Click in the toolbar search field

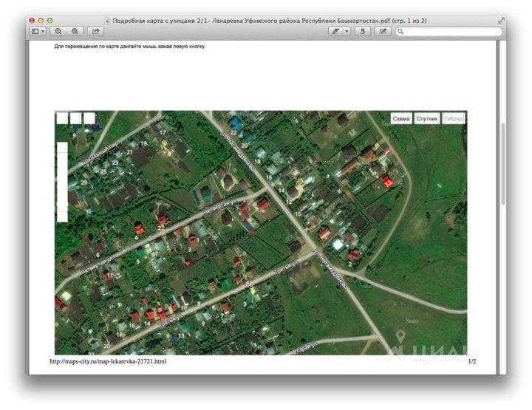(x=451, y=32)
